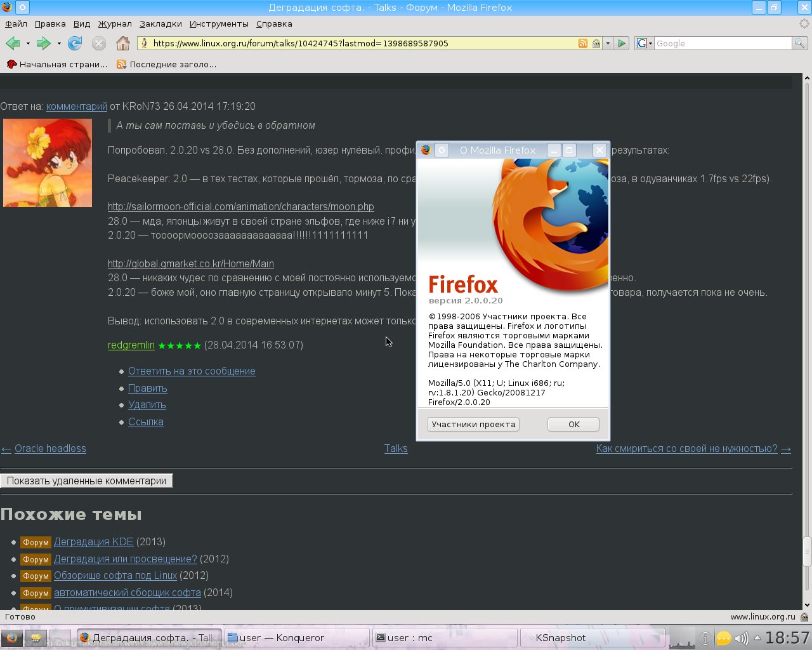This screenshot has width=812, height=650.
Task: Click the info icon in the system tray
Action: 705,639
